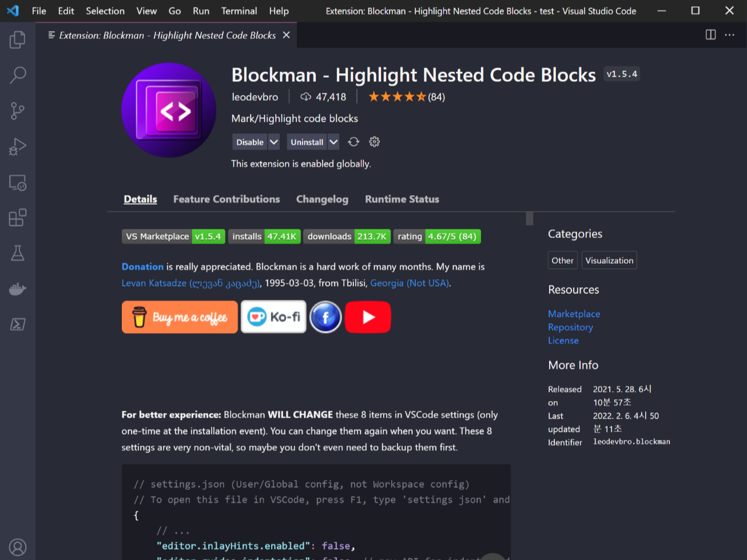The height and width of the screenshot is (560, 747).
Task: Open the Run and Debug view
Action: tap(18, 146)
